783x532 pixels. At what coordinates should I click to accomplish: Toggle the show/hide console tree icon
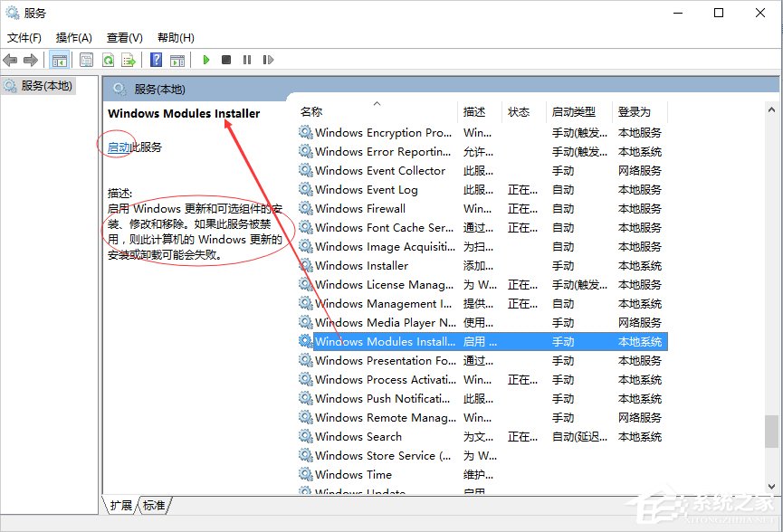60,60
